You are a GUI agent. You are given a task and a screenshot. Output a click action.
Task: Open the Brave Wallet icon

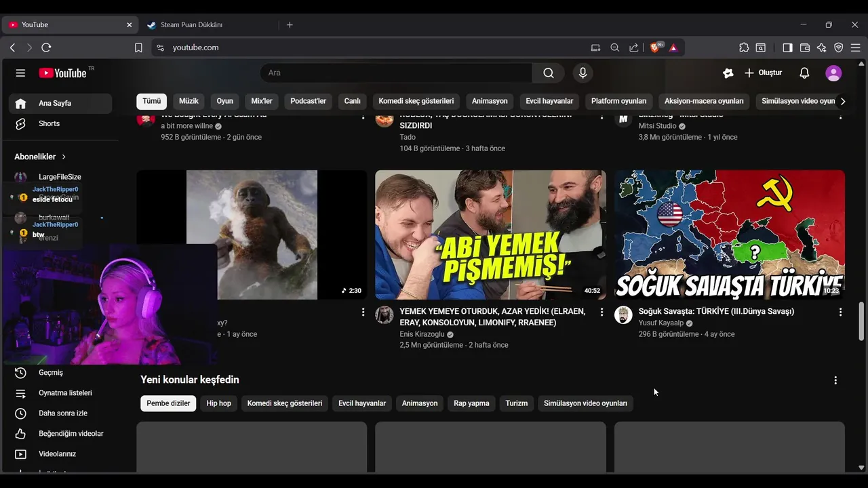point(805,47)
